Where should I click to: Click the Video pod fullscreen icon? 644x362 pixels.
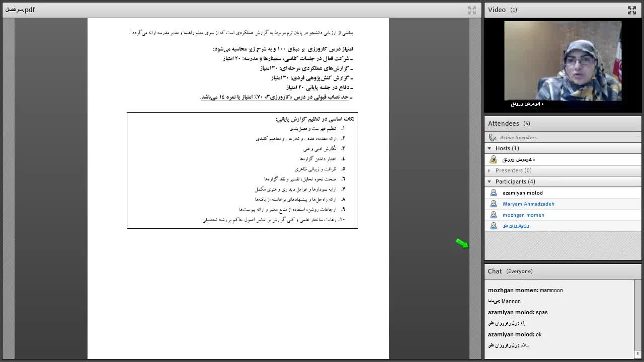(631, 10)
